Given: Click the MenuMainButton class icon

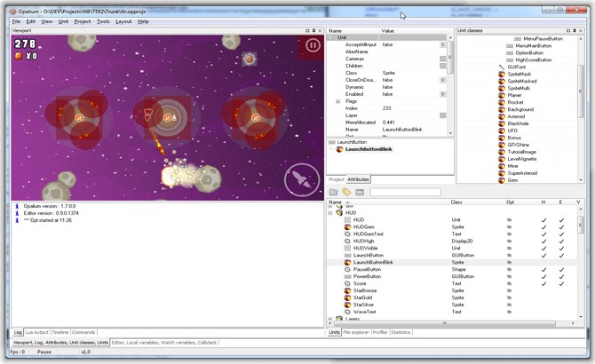Looking at the screenshot, I should click(x=510, y=46).
